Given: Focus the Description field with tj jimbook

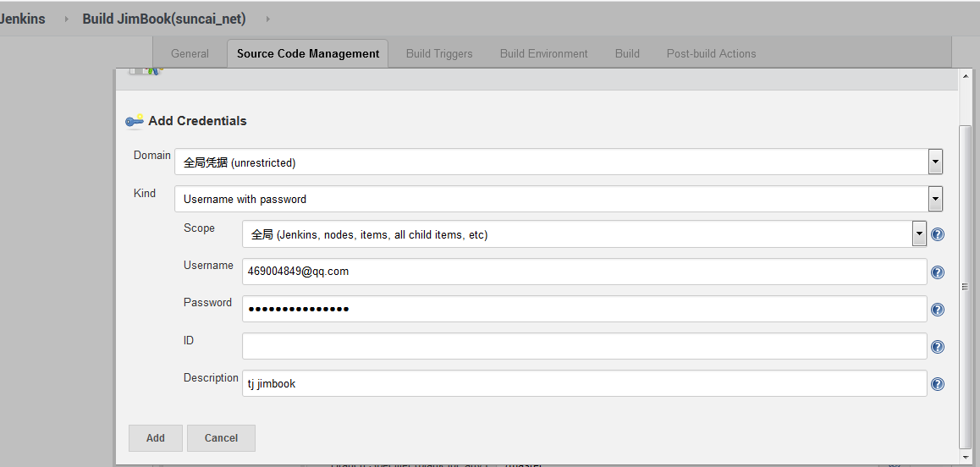Looking at the screenshot, I should tap(584, 383).
